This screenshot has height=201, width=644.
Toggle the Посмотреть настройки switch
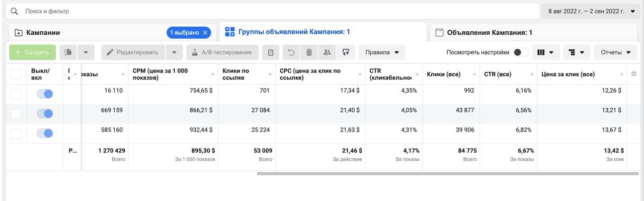click(521, 52)
